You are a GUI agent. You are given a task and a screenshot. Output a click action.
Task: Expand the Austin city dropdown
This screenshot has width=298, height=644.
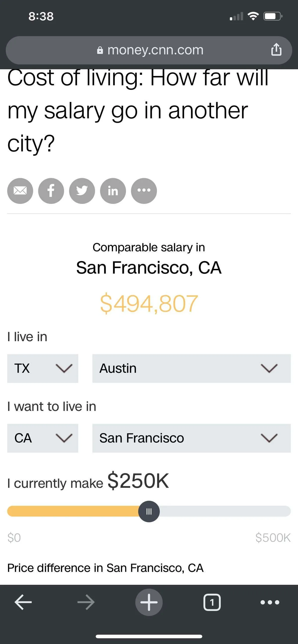tap(191, 368)
